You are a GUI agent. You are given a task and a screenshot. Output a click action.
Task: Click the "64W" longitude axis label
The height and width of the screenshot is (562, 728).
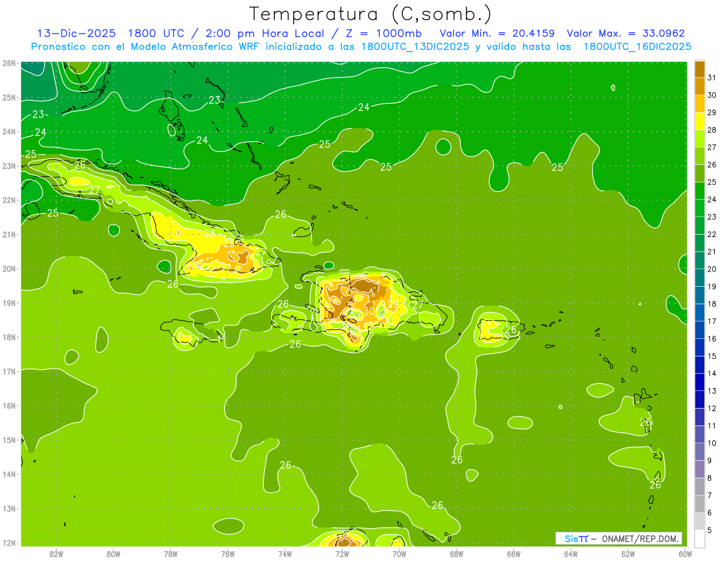571,554
